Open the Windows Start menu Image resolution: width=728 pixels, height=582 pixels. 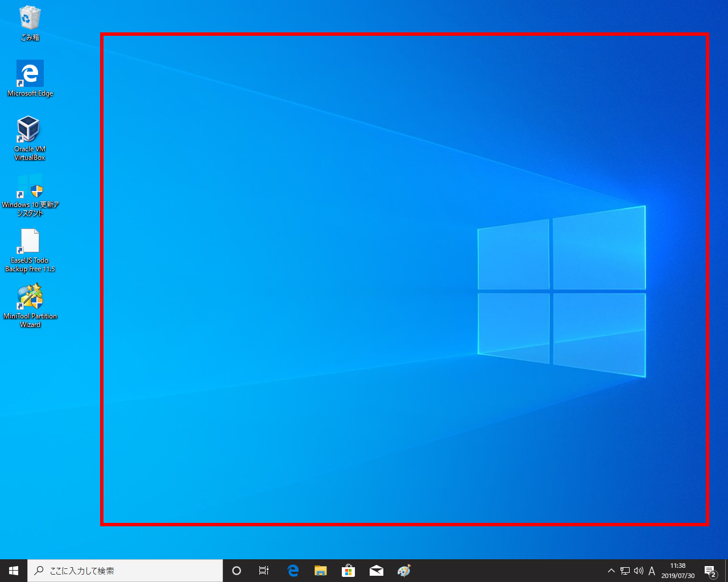tap(14, 571)
